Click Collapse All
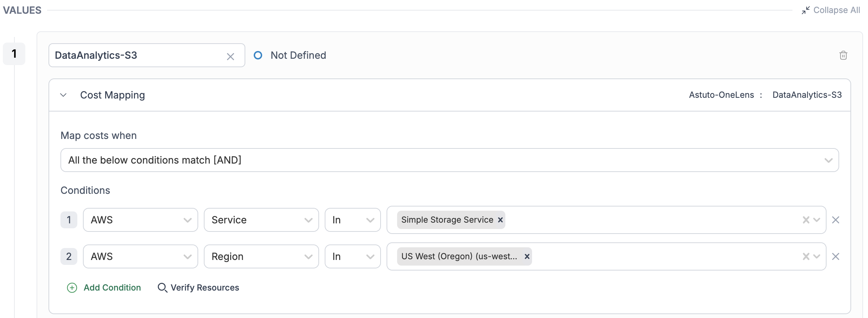 pyautogui.click(x=831, y=10)
